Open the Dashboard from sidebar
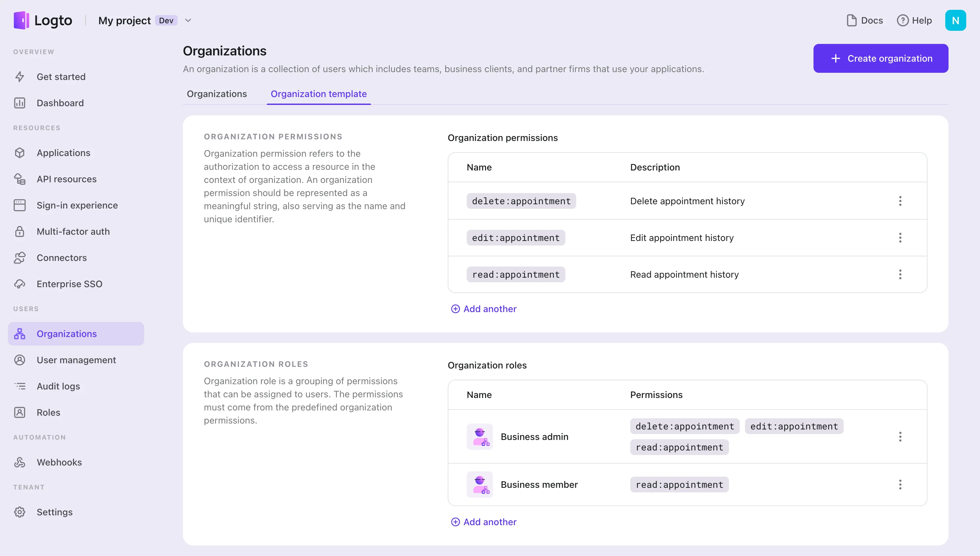This screenshot has width=980, height=556. click(x=60, y=103)
